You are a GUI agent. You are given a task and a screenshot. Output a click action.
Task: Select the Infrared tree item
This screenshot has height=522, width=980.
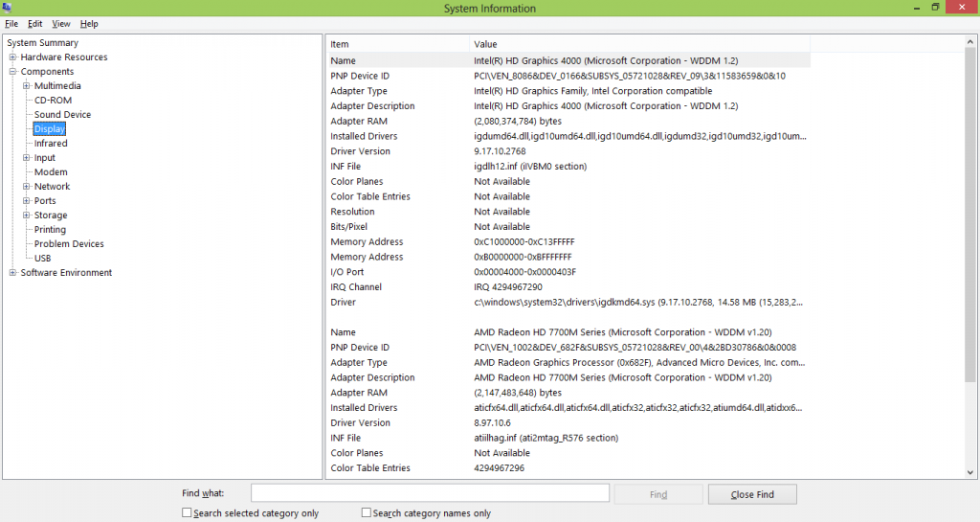(x=51, y=143)
